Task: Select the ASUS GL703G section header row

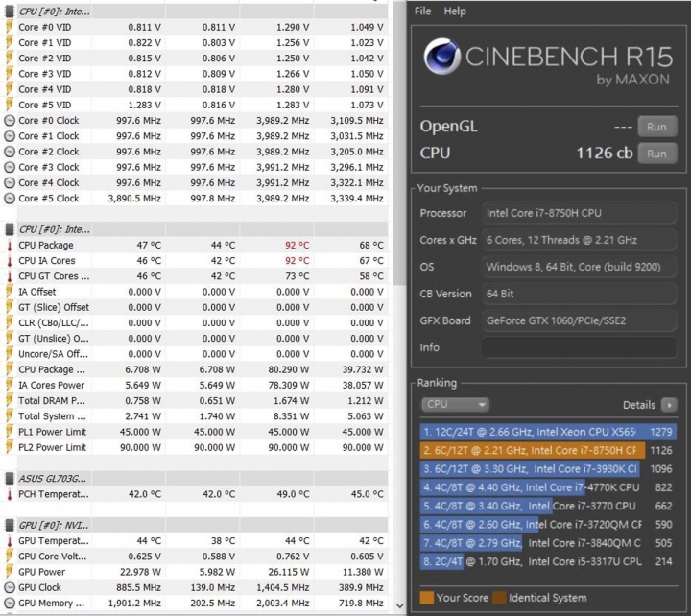Action: 196,479
